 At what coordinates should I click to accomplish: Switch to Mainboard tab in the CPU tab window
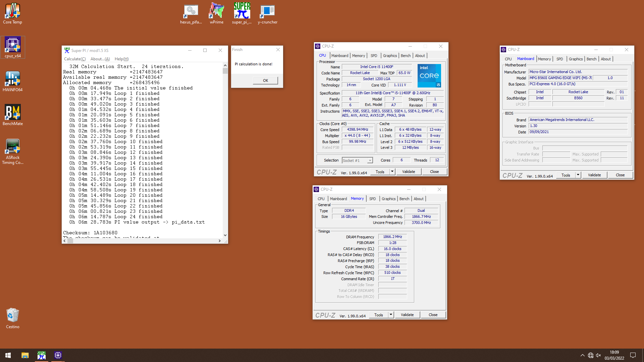tap(340, 56)
